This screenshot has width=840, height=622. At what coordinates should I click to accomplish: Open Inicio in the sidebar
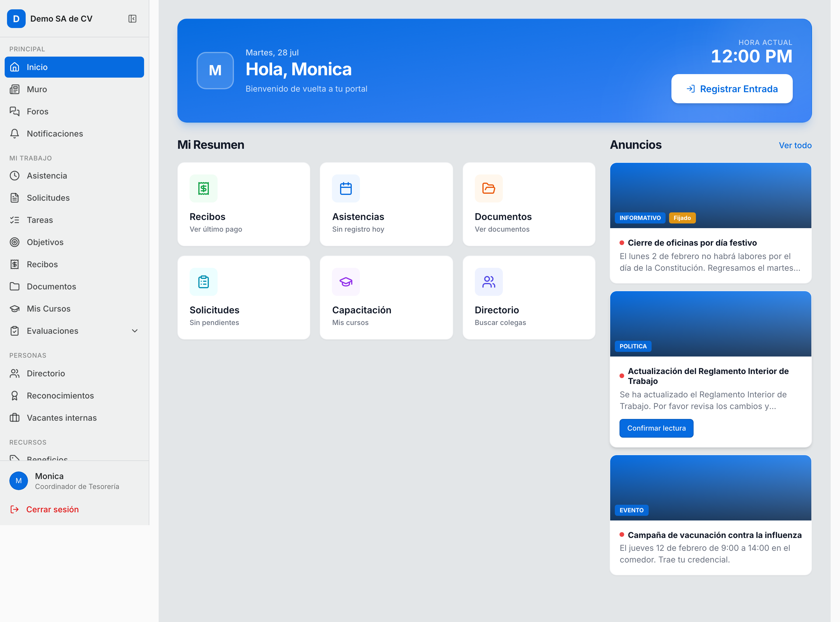pyautogui.click(x=74, y=67)
